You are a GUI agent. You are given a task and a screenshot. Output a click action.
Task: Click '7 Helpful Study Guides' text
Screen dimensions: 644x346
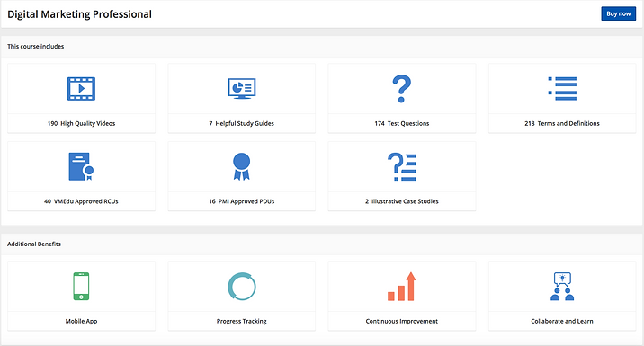(241, 123)
